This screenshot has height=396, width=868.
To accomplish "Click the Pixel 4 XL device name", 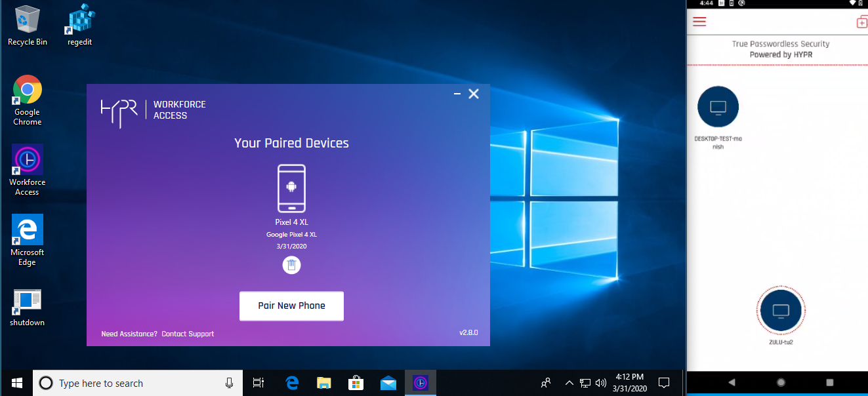I will point(291,222).
